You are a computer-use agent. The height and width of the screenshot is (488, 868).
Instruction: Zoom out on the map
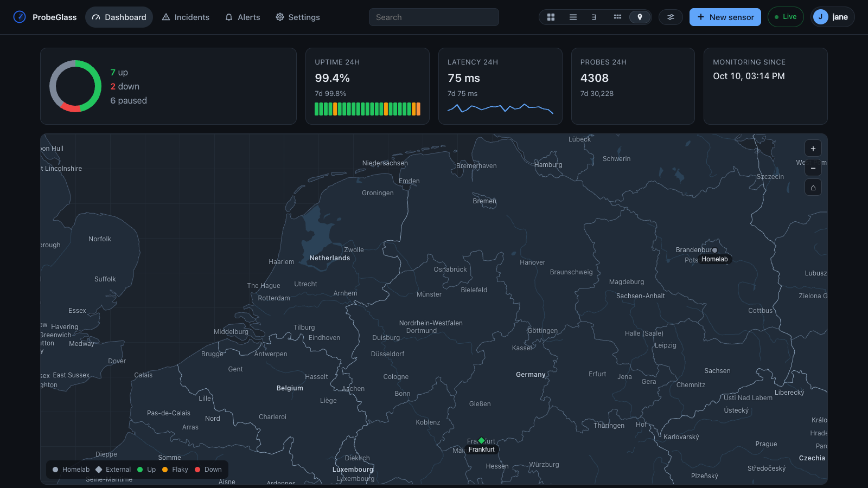tap(813, 168)
